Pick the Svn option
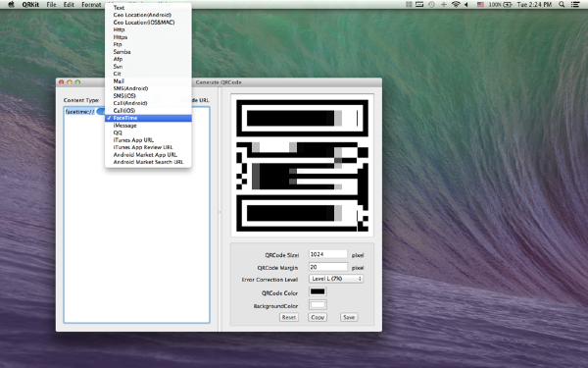588x368 pixels. click(x=148, y=67)
